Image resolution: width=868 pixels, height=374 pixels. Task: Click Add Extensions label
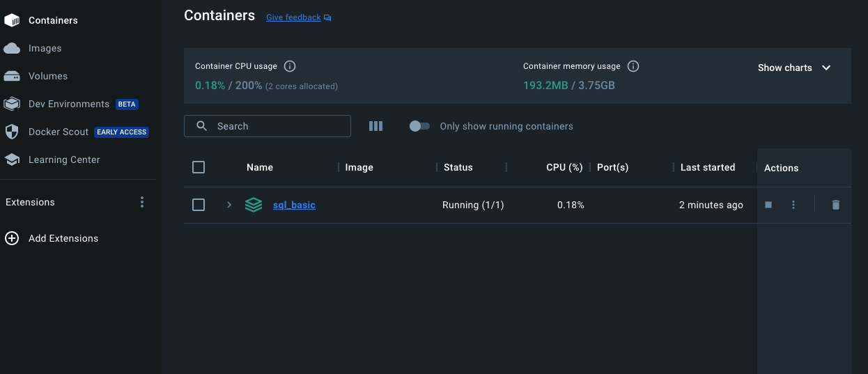[63, 238]
